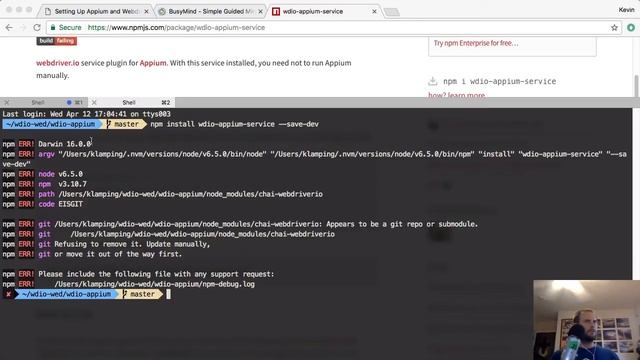Image resolution: width=640 pixels, height=360 pixels.
Task: Click the Secure padlock indicator
Action: click(65, 27)
